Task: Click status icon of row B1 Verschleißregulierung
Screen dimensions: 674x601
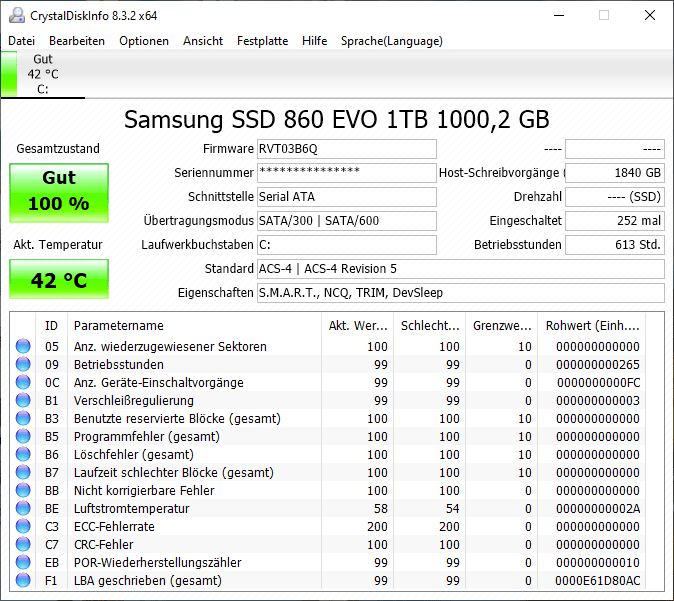Action: coord(23,400)
